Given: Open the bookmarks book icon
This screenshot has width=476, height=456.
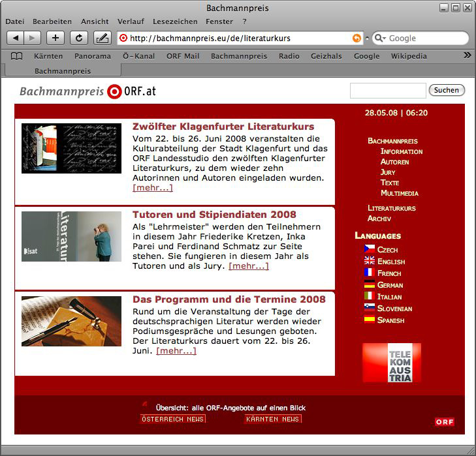Looking at the screenshot, I should coord(17,56).
